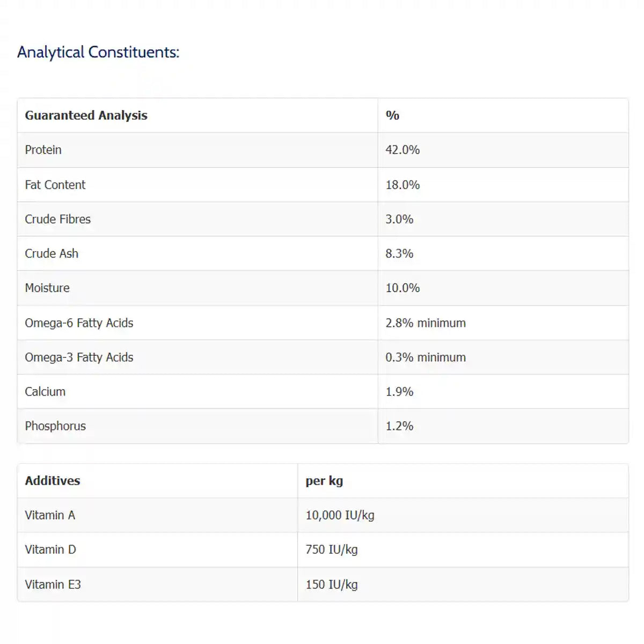Click the Additives table header
644x644 pixels.
pos(53,480)
